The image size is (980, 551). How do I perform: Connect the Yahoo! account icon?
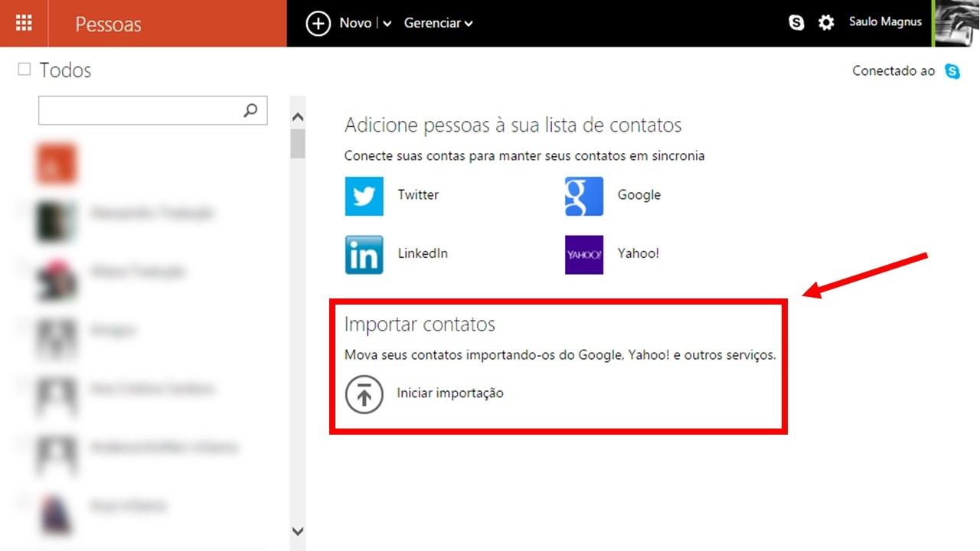point(584,255)
